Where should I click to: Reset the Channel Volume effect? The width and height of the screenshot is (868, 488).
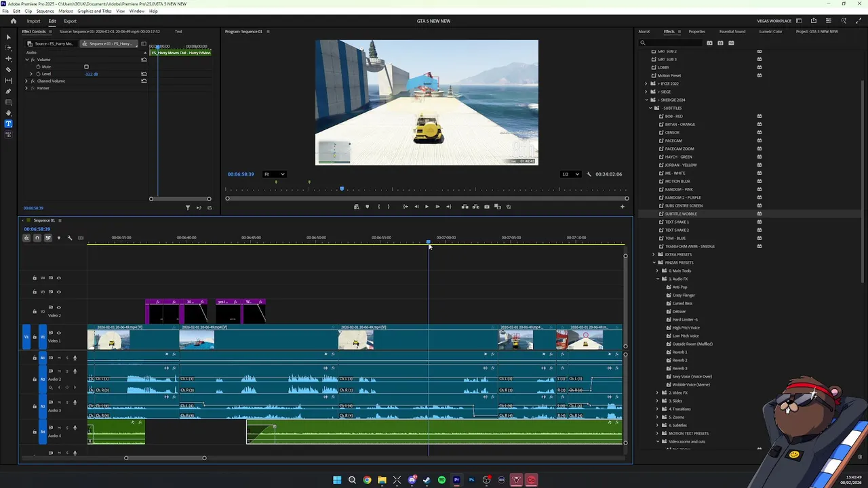point(144,81)
